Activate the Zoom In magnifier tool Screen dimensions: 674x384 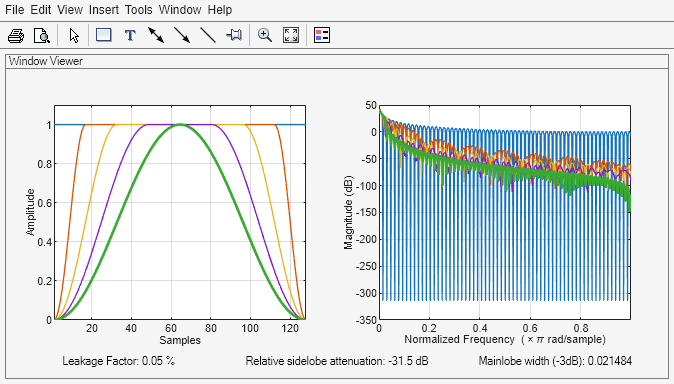(265, 35)
